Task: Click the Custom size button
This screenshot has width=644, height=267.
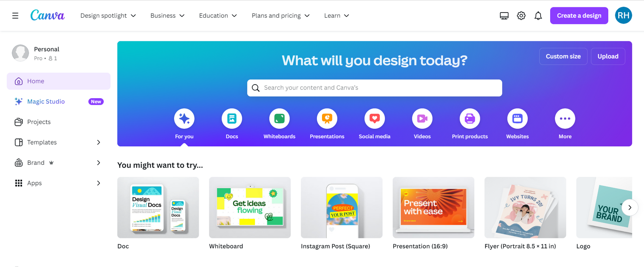Action: [x=563, y=56]
